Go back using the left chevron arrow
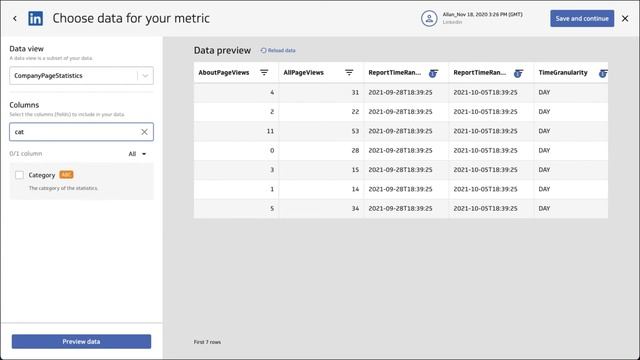Image resolution: width=640 pixels, height=360 pixels. click(15, 18)
